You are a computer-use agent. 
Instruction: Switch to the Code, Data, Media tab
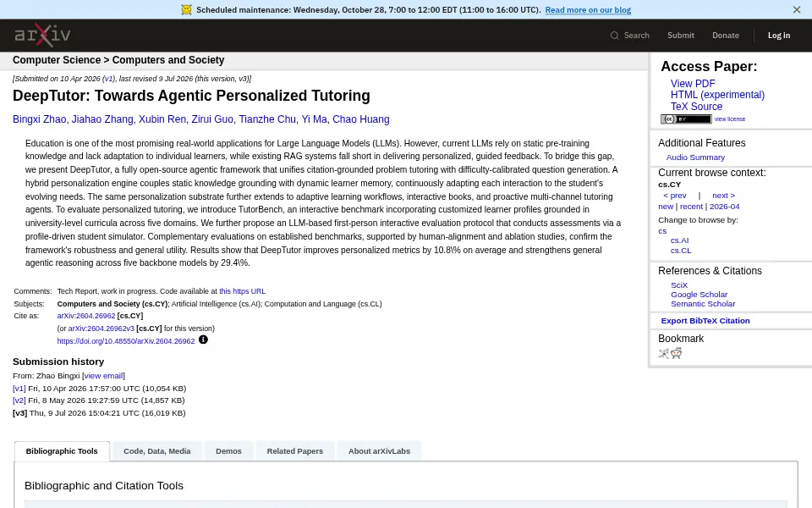pos(157,451)
